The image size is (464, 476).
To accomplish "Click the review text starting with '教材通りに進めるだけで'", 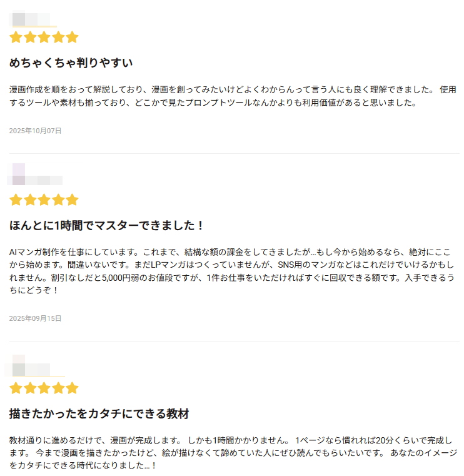I will coord(232,452).
